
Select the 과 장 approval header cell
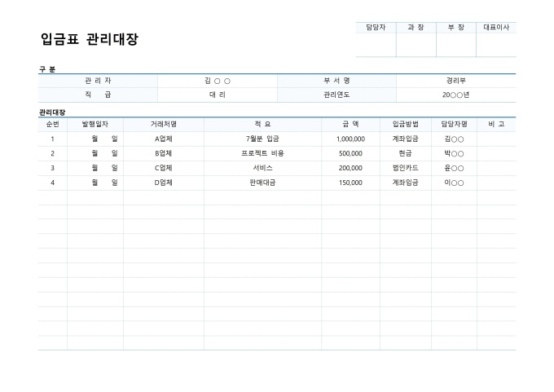(x=416, y=28)
